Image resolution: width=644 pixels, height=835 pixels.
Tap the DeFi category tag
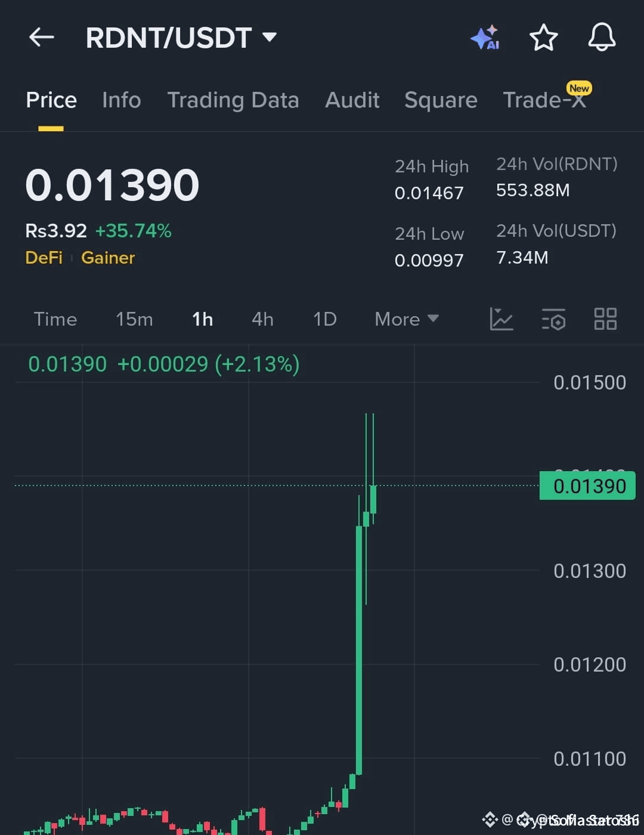tap(44, 258)
